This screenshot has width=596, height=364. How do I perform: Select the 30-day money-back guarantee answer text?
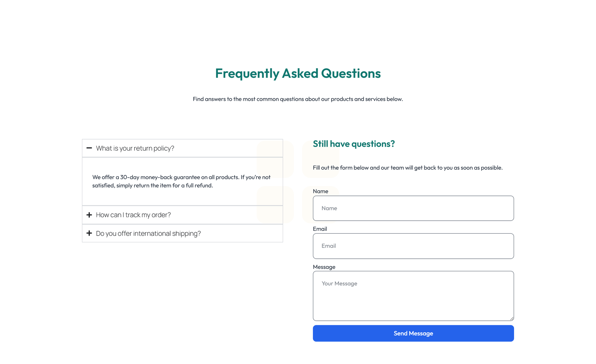[181, 181]
